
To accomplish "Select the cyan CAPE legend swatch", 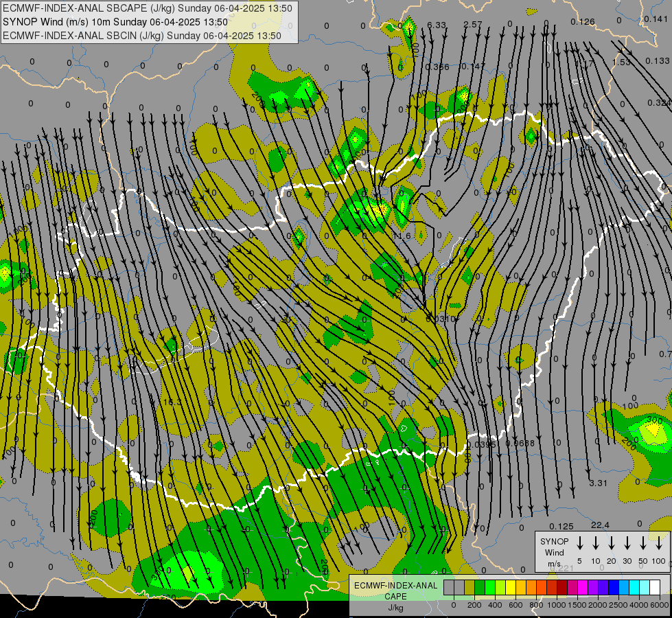I will click(634, 587).
